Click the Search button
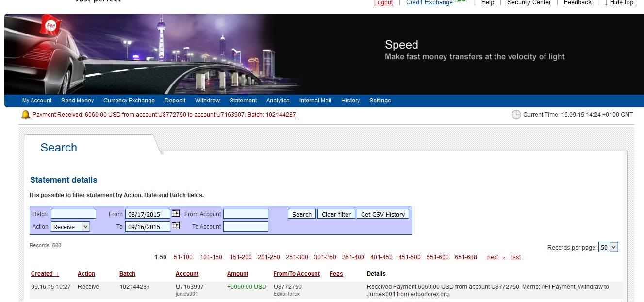The image size is (644, 302). tap(302, 214)
